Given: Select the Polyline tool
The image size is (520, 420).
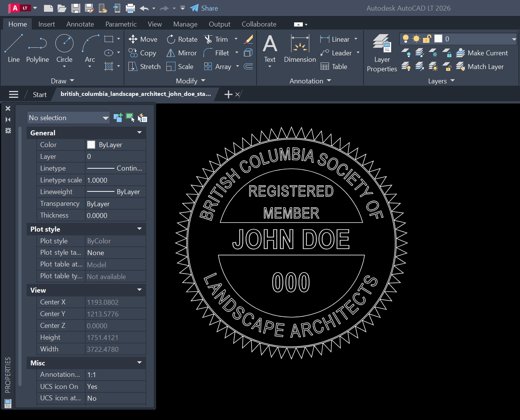Looking at the screenshot, I should coord(38,49).
